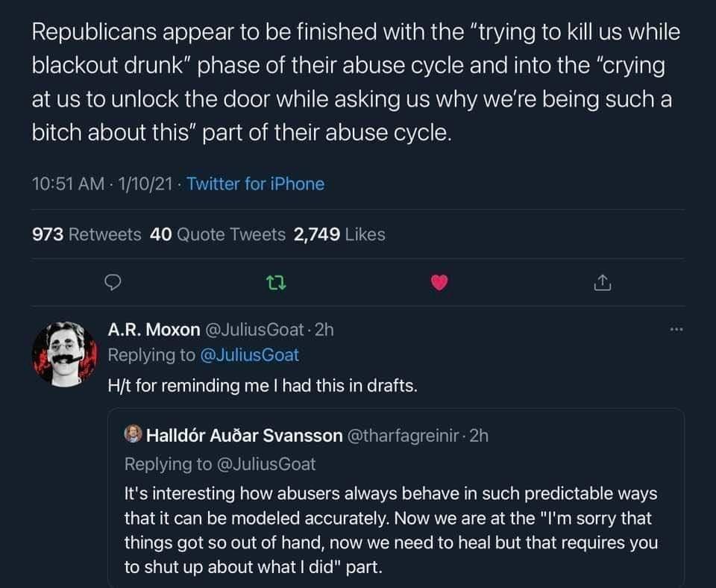
Task: Open the Halldór Auðar Svansson name
Action: point(245,435)
